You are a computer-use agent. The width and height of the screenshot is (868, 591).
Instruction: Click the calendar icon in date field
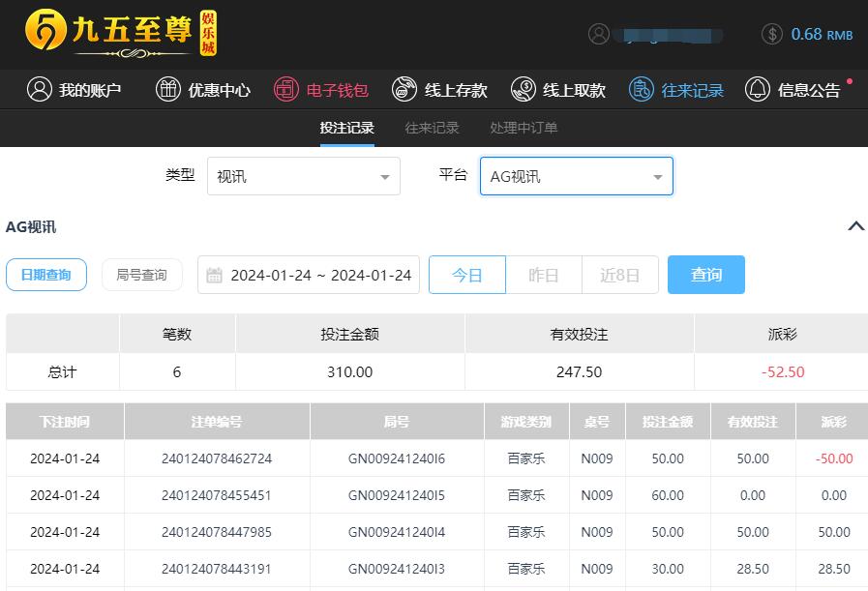[214, 275]
